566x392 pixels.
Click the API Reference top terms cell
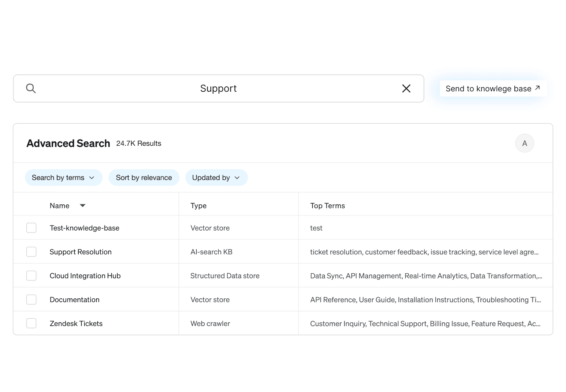(x=426, y=300)
